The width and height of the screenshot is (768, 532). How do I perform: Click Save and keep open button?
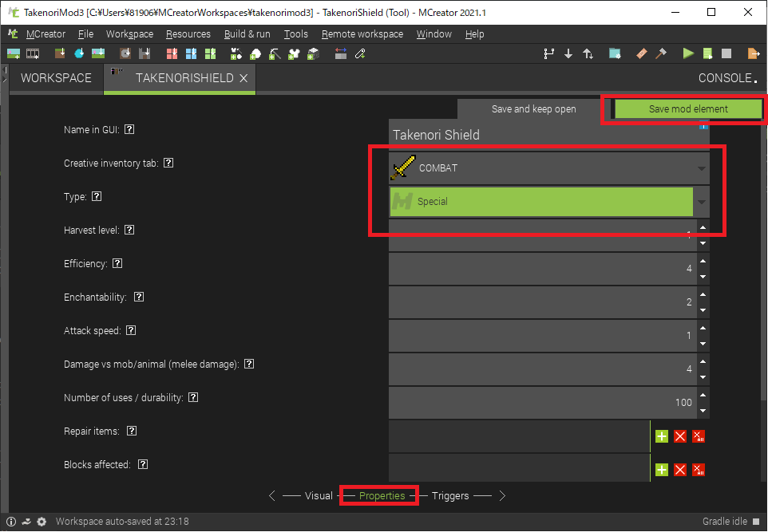pyautogui.click(x=533, y=109)
